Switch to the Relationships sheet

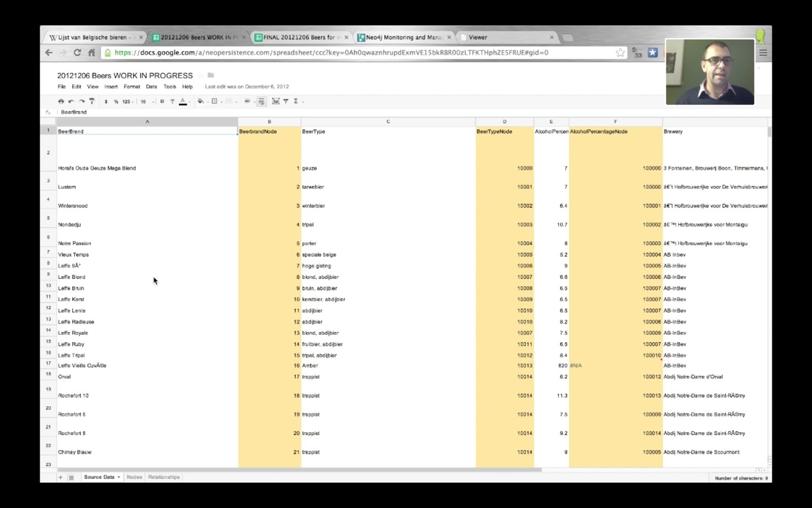coord(164,478)
